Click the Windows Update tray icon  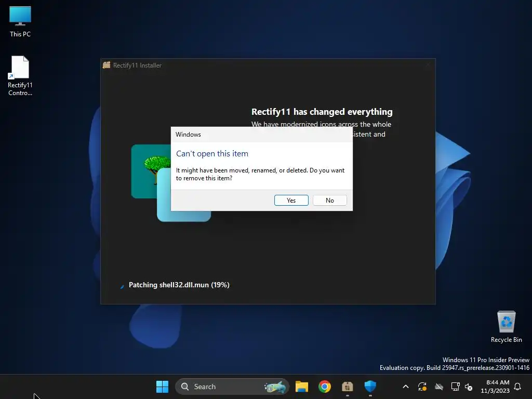pos(422,387)
